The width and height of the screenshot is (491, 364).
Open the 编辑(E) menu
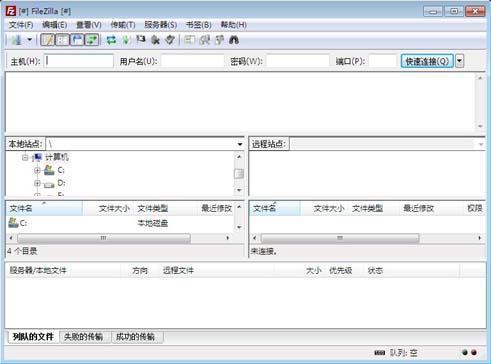[55, 25]
